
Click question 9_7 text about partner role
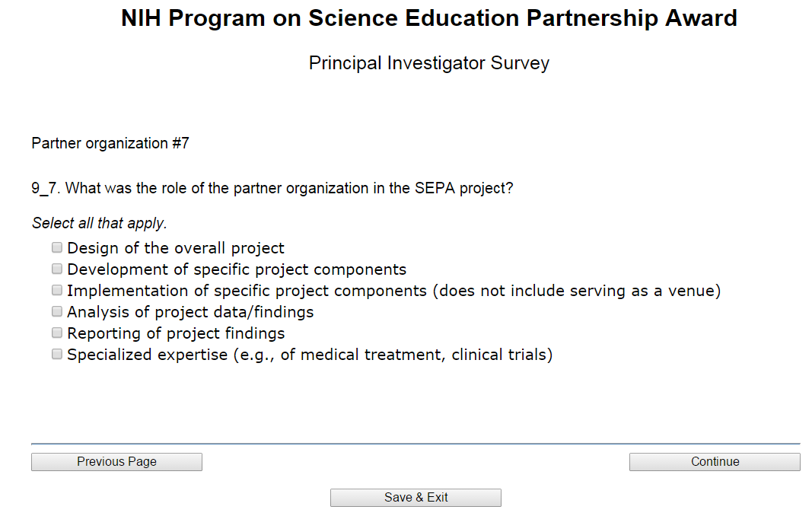(272, 188)
